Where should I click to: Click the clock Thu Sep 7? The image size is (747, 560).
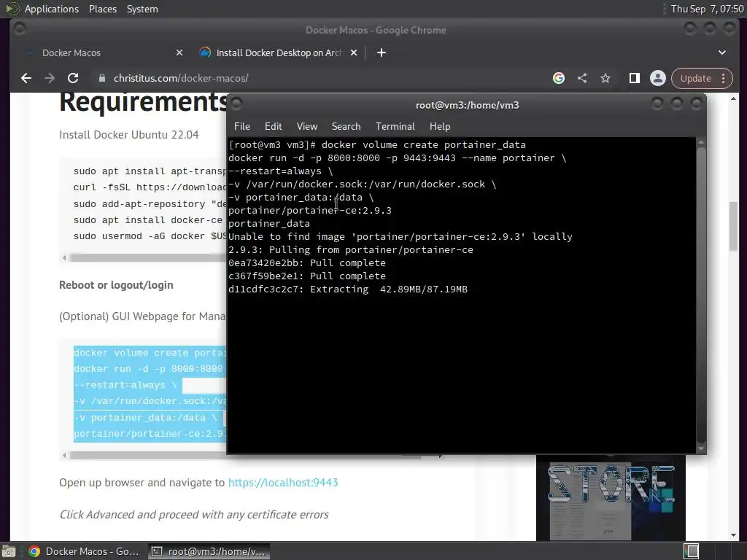coord(707,9)
